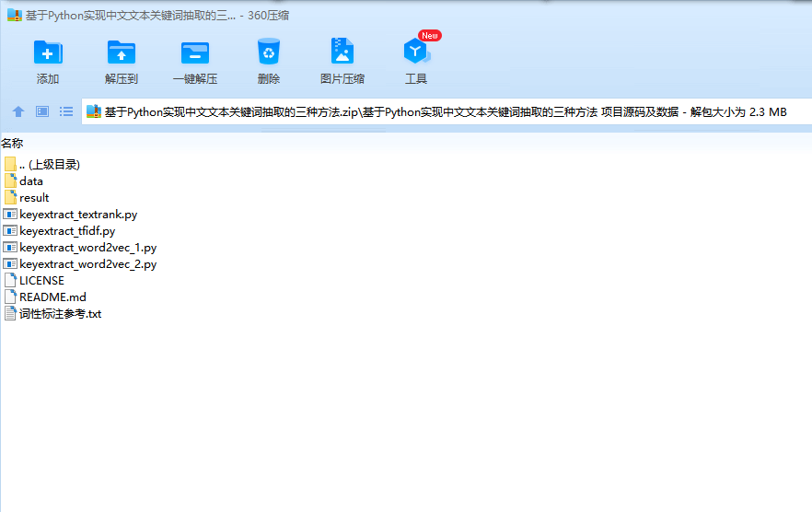Screen dimensions: 812x512
Task: Click the 添加 label under the add icon
Action: pos(48,79)
